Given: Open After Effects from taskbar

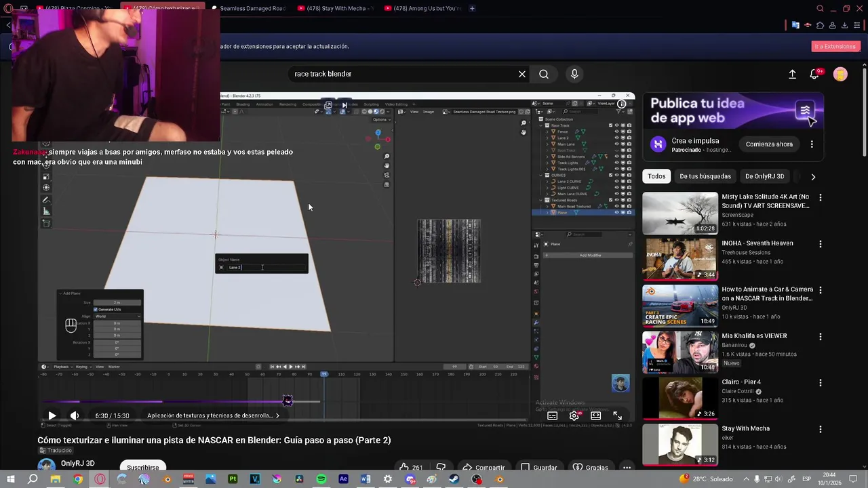Looking at the screenshot, I should (x=343, y=479).
